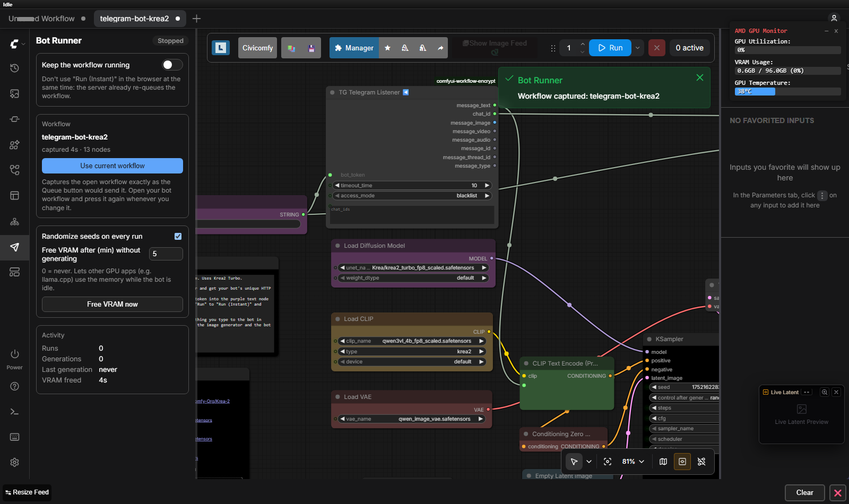Add a new workflow tab with plus
The height and width of the screenshot is (504, 849).
[196, 19]
